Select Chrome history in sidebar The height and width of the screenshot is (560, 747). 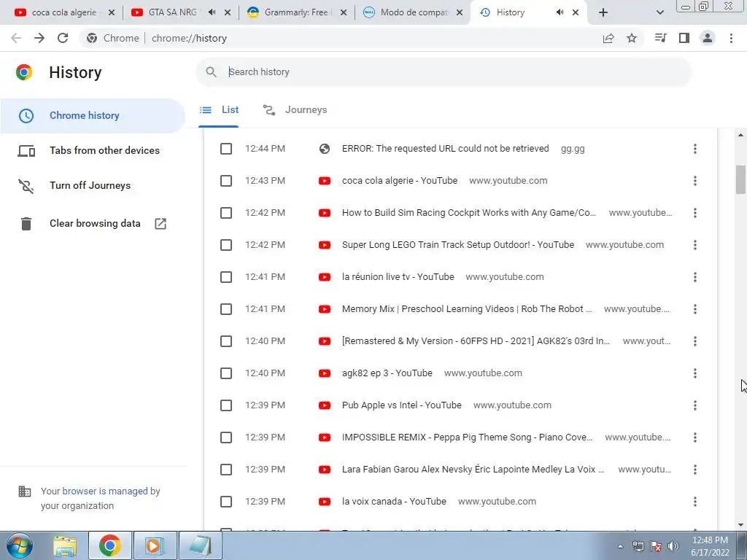click(93, 116)
